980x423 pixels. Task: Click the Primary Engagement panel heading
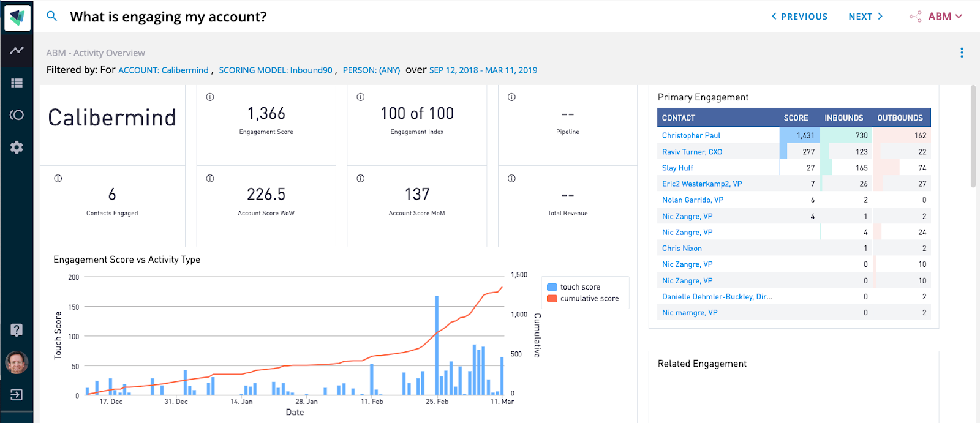pyautogui.click(x=703, y=97)
